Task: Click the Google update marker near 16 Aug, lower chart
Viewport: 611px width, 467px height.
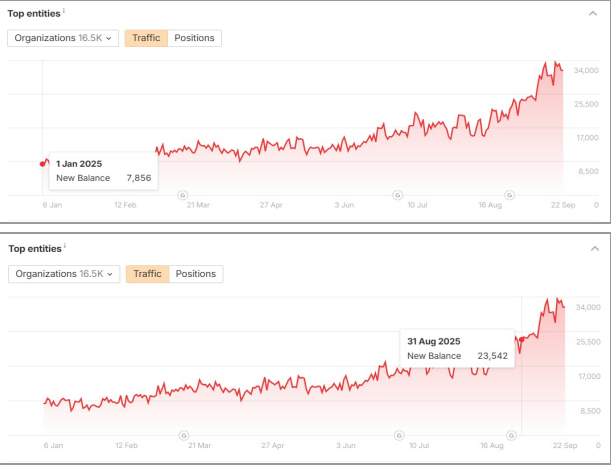Action: coord(514,435)
